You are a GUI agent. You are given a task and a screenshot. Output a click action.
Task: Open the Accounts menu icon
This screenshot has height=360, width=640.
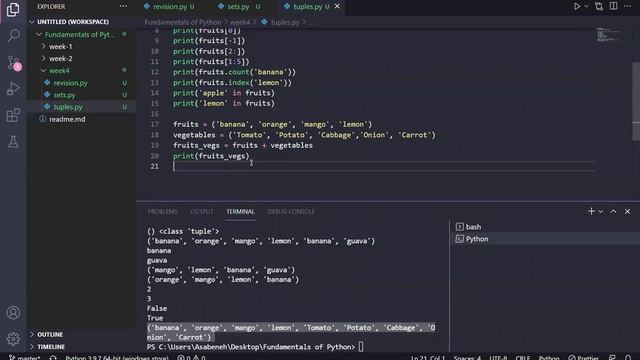coord(13,313)
